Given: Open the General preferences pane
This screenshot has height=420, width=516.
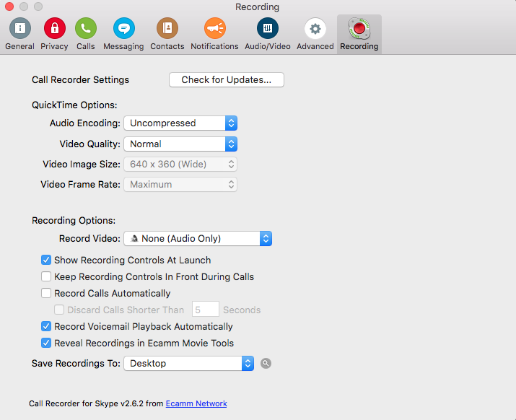Looking at the screenshot, I should pos(19,34).
